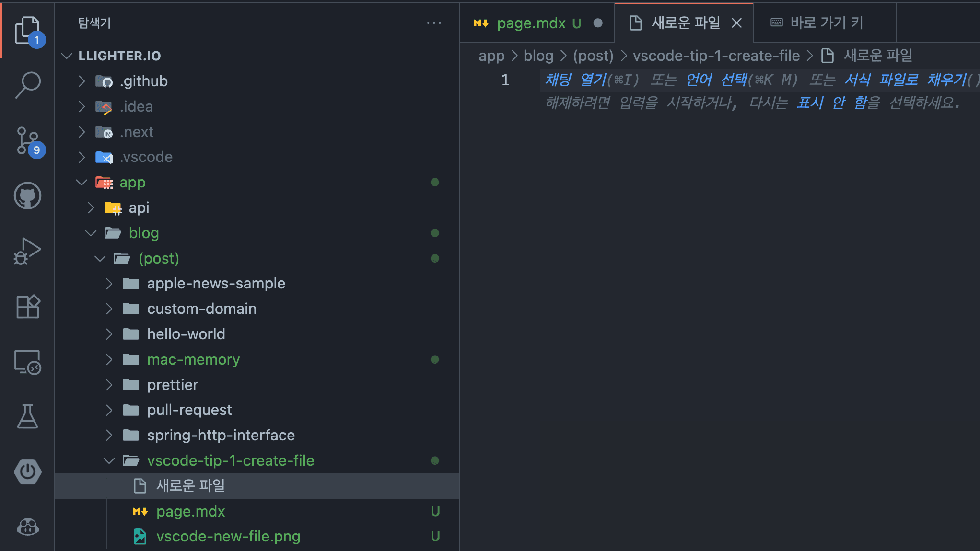Viewport: 980px width, 551px height.
Task: Open Copilot via the robot icon
Action: point(27,528)
